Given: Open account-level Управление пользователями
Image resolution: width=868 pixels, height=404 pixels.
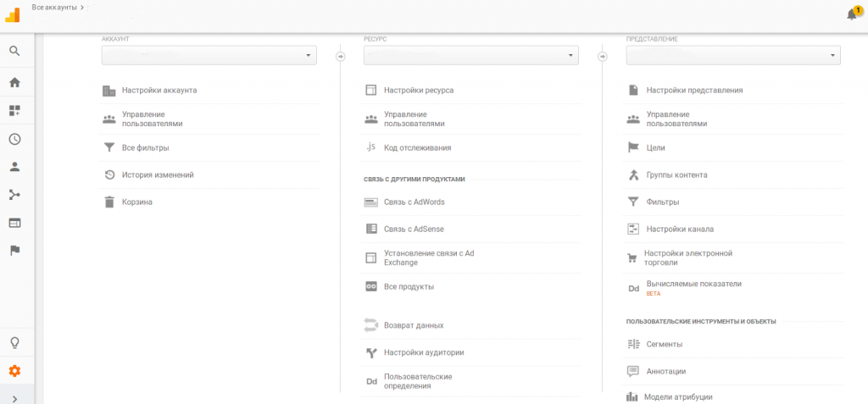Looking at the screenshot, I should click(x=153, y=119).
